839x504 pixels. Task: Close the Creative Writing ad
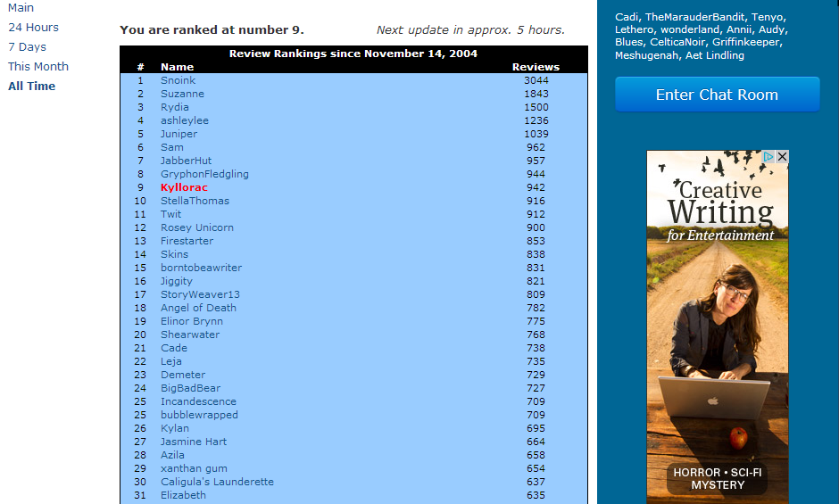point(782,156)
